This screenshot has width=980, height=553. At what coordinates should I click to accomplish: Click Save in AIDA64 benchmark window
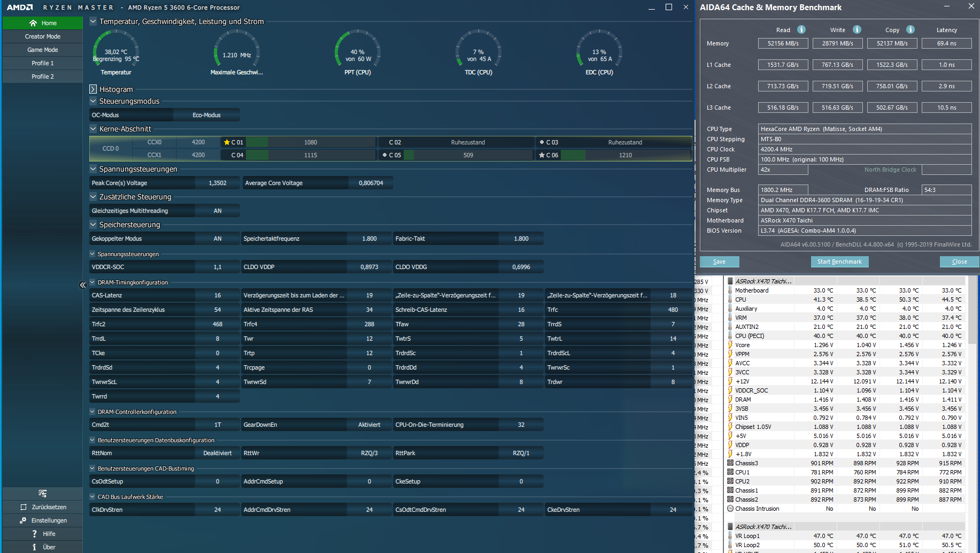(720, 262)
